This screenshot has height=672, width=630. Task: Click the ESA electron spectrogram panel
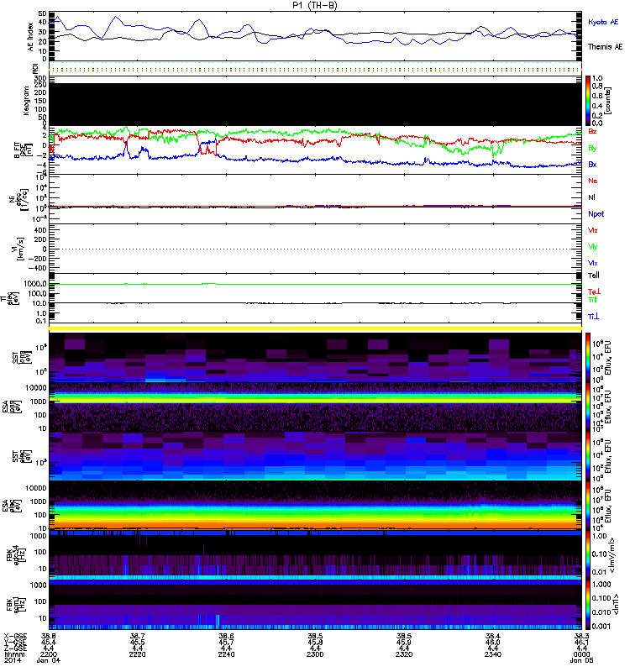[x=316, y=505]
